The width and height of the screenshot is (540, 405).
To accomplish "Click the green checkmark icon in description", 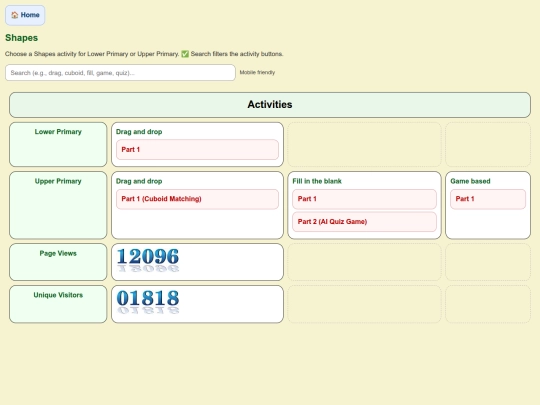I will 185,54.
